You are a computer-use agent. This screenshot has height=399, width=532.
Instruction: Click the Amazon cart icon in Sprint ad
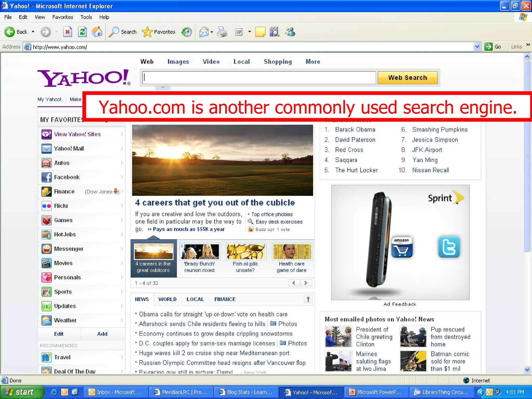coord(402,247)
